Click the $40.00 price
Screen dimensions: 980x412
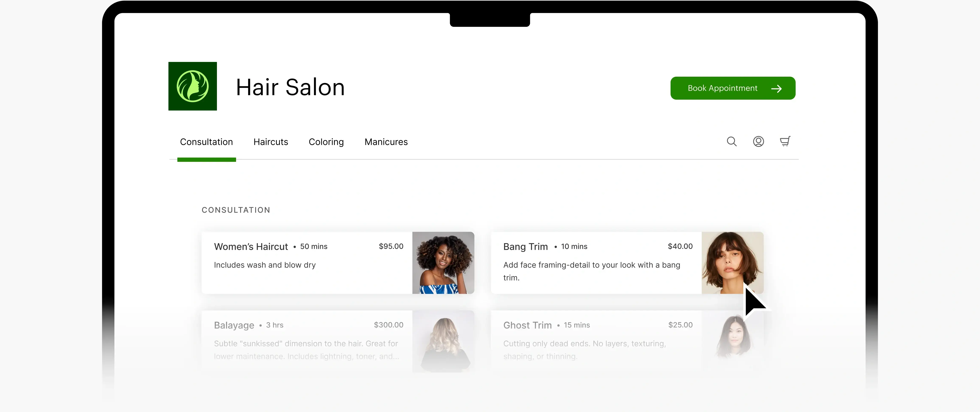pos(680,246)
